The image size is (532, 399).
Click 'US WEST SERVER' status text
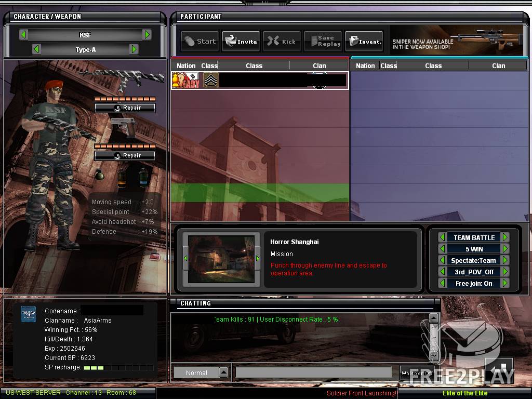click(33, 393)
